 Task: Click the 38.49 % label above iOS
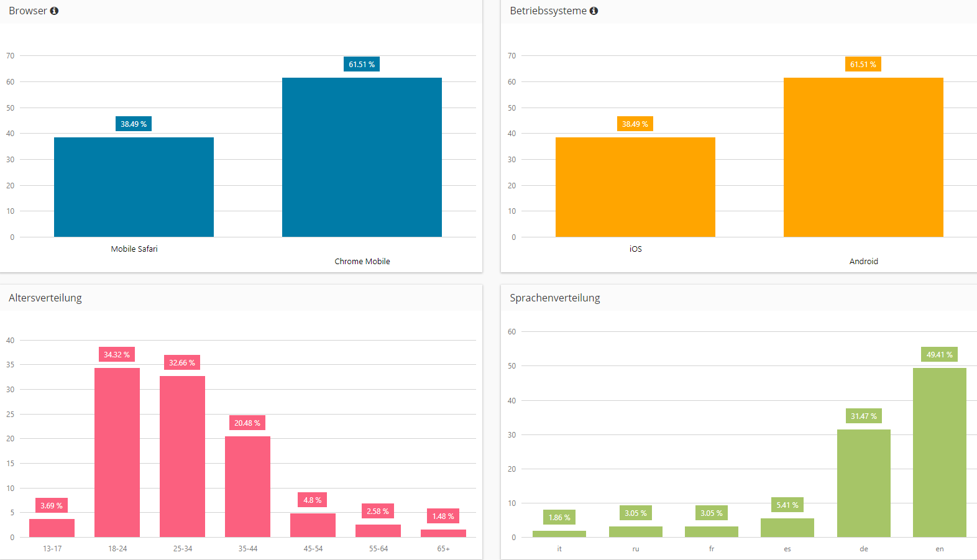coord(635,124)
